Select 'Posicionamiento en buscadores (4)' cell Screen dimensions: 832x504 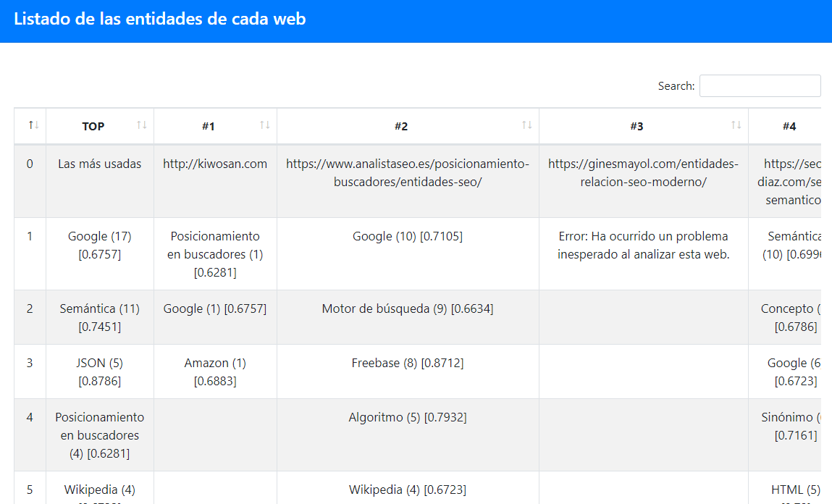(x=100, y=435)
